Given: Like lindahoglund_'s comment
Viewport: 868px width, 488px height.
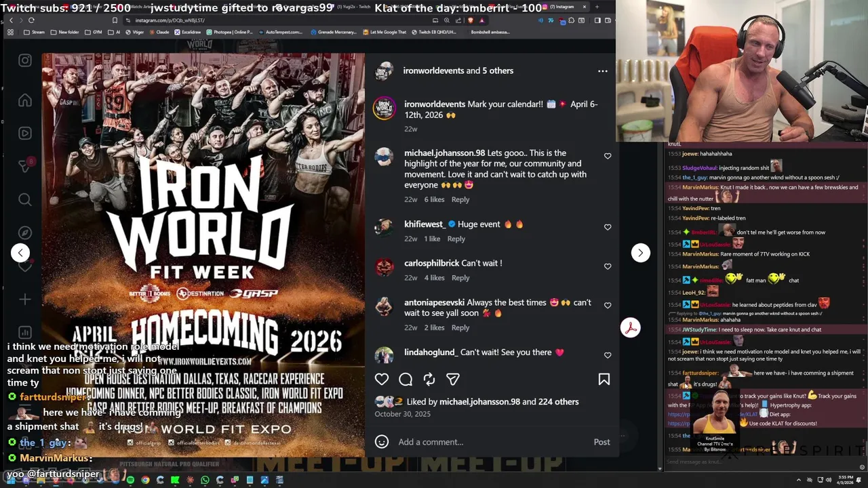Looking at the screenshot, I should pyautogui.click(x=608, y=355).
